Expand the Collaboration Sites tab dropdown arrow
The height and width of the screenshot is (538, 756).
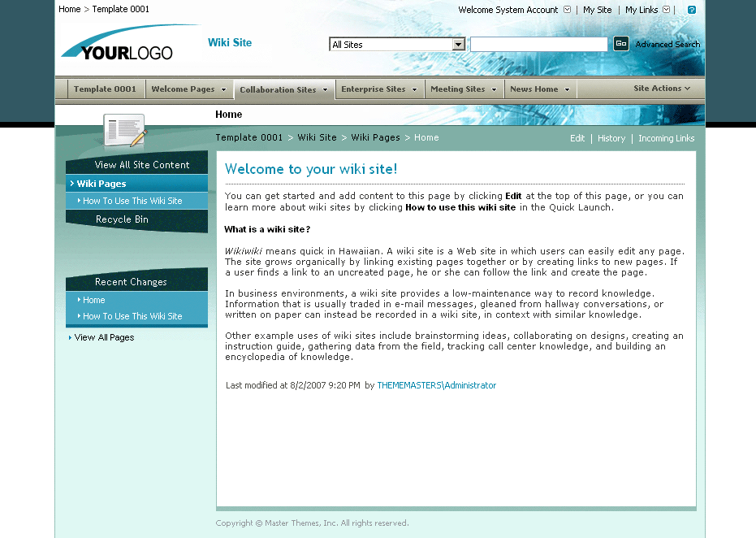(x=325, y=89)
